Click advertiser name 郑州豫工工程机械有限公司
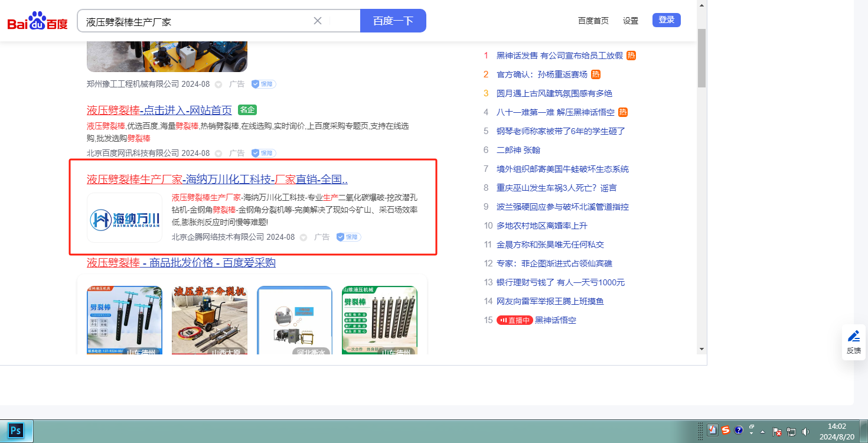Screen dimensions: 868x443 133,84
